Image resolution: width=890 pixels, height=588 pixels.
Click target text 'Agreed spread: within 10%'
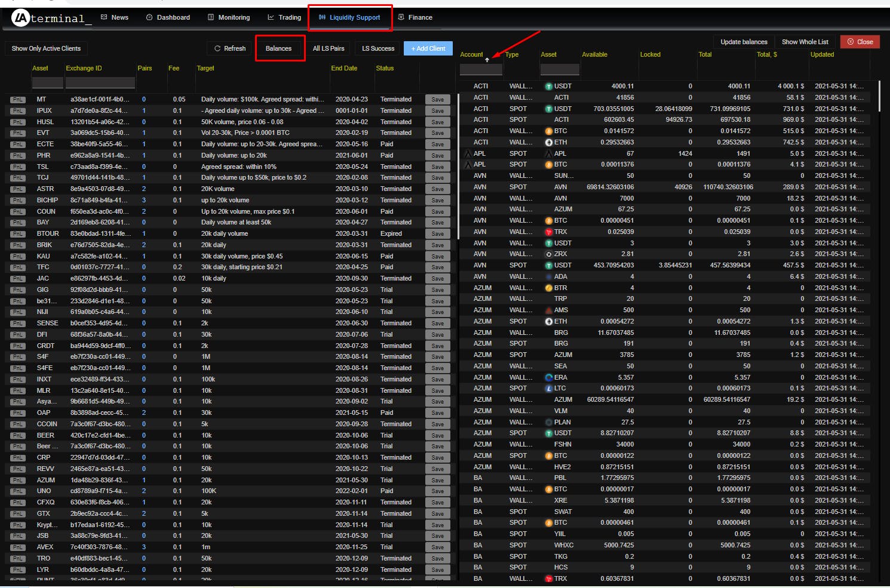239,167
